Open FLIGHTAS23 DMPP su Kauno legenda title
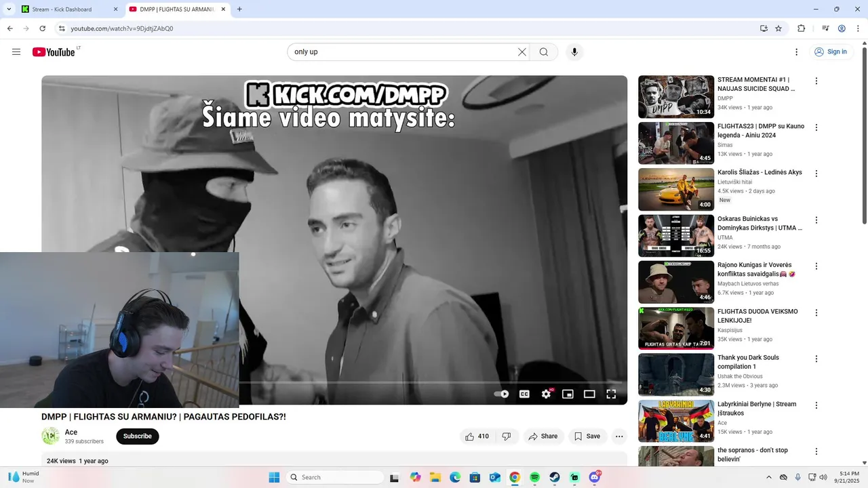The height and width of the screenshot is (488, 868). pos(761,131)
